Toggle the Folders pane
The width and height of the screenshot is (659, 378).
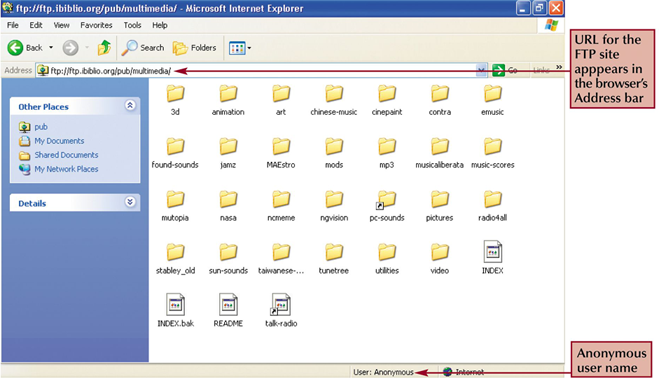(195, 48)
